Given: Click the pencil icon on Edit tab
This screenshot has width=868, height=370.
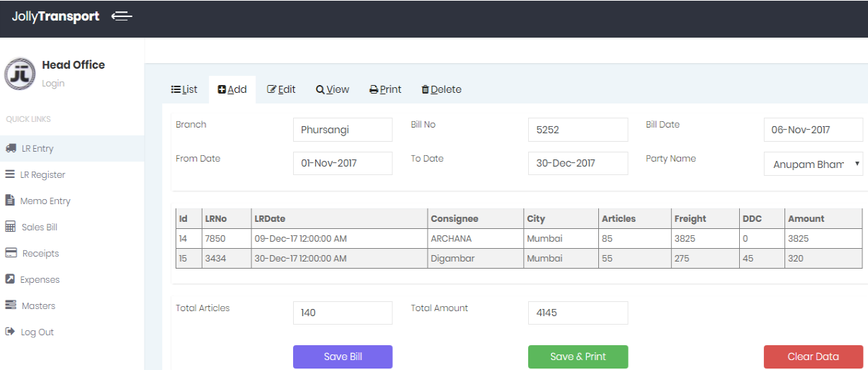Looking at the screenshot, I should 271,89.
